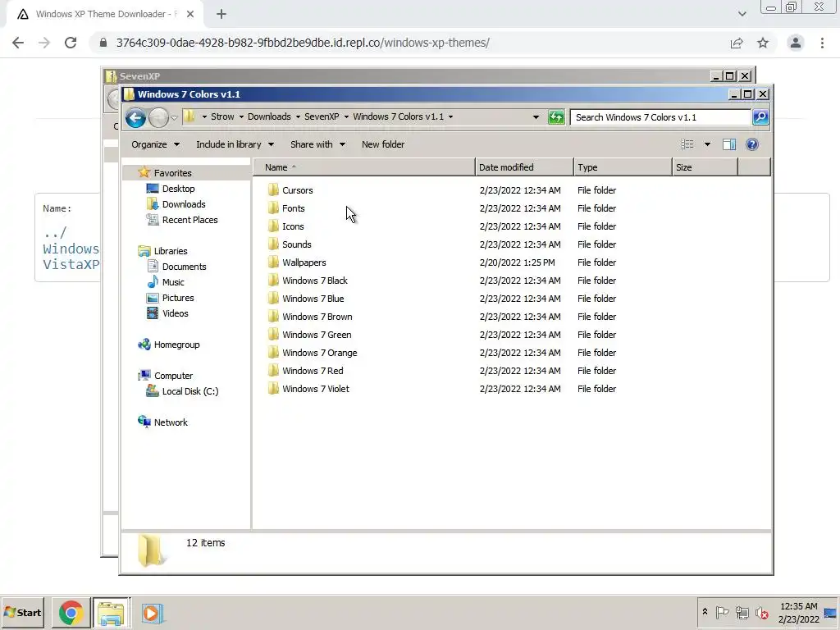Sort by the Name column header

click(363, 167)
